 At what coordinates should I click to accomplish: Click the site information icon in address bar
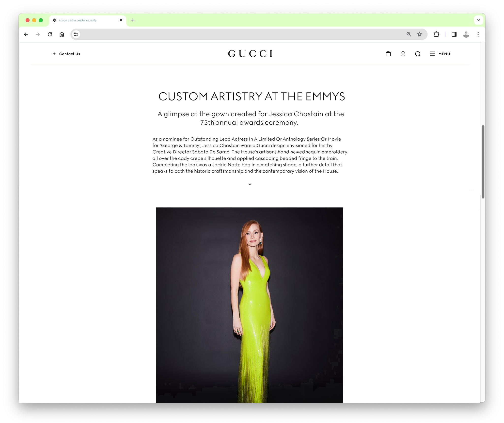point(76,34)
